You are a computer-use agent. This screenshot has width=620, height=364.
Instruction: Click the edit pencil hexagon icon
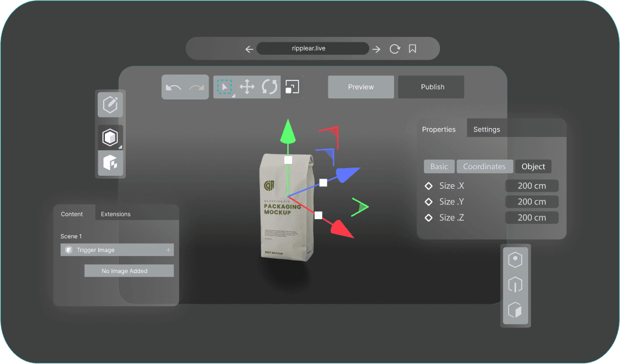tap(110, 104)
